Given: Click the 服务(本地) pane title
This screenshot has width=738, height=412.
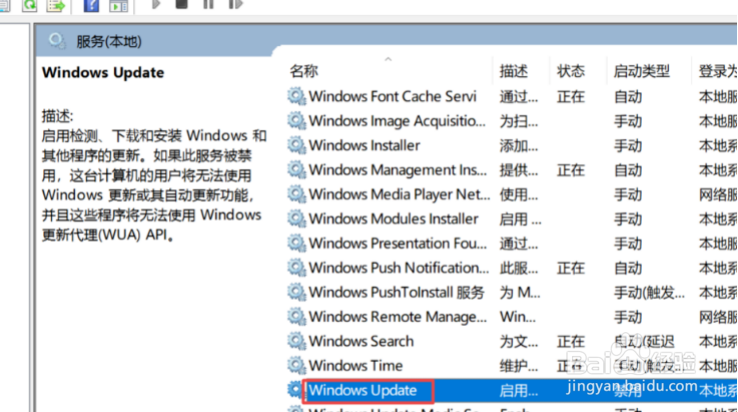Looking at the screenshot, I should pyautogui.click(x=109, y=41).
